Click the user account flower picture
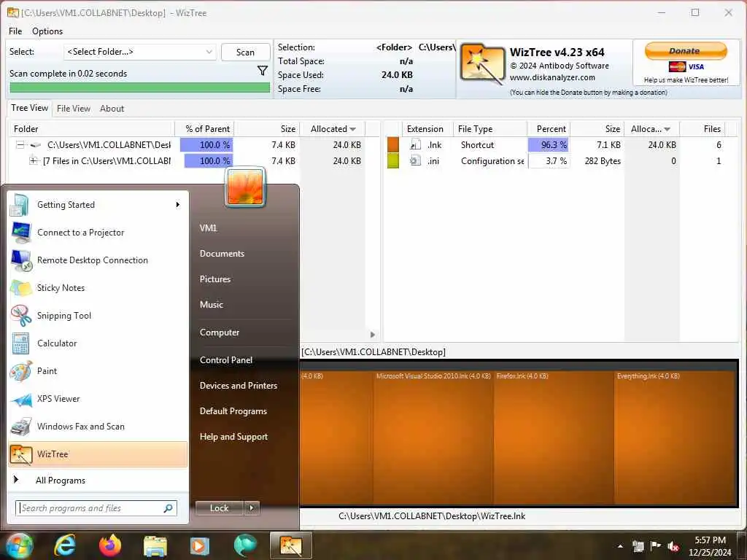 [x=245, y=187]
